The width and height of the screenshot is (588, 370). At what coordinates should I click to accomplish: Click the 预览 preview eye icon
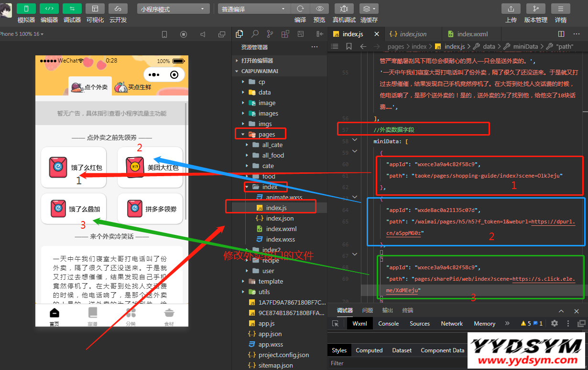pos(319,9)
